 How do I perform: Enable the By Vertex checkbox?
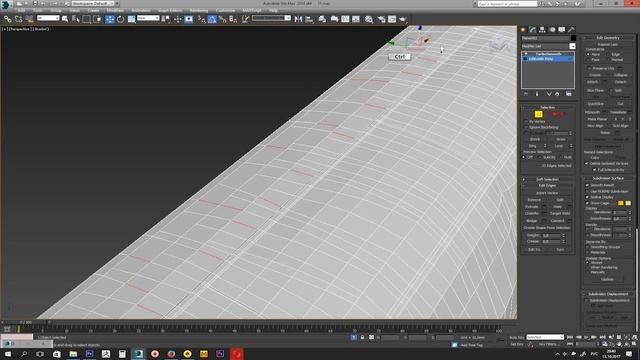526,122
